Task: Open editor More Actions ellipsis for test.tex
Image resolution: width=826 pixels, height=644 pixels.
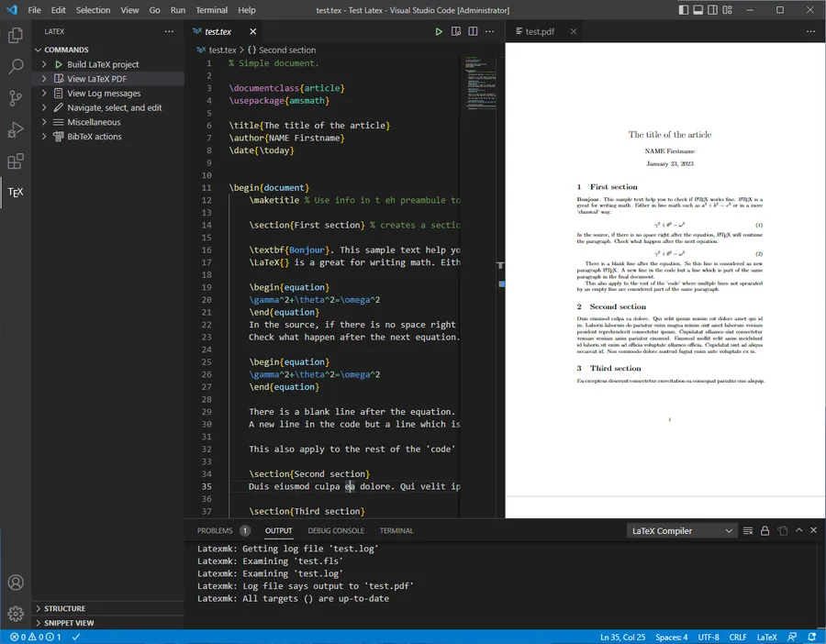Action: click(490, 31)
